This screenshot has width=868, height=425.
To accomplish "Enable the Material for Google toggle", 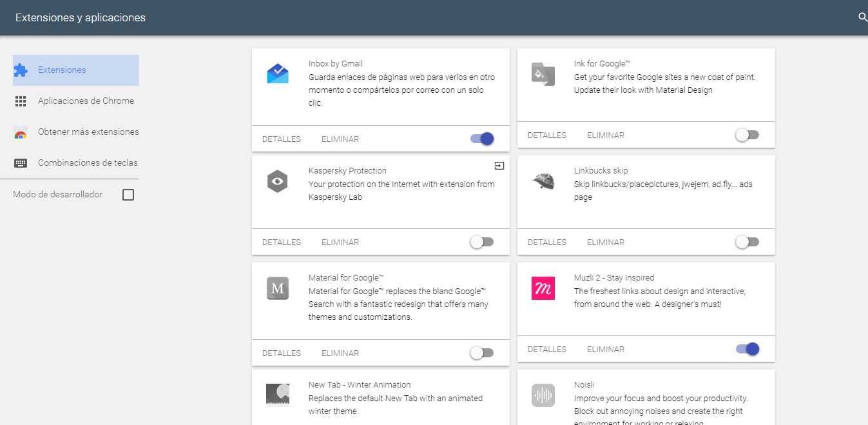I will pos(482,353).
